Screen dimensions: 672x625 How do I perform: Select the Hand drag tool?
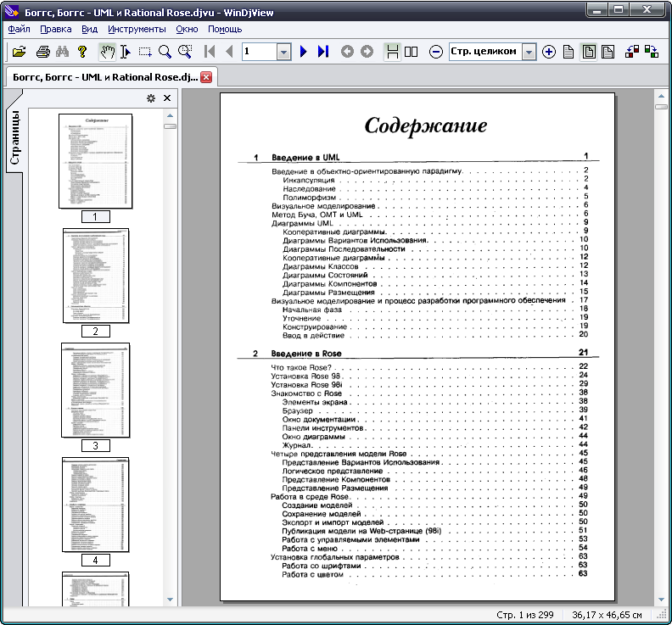click(107, 52)
